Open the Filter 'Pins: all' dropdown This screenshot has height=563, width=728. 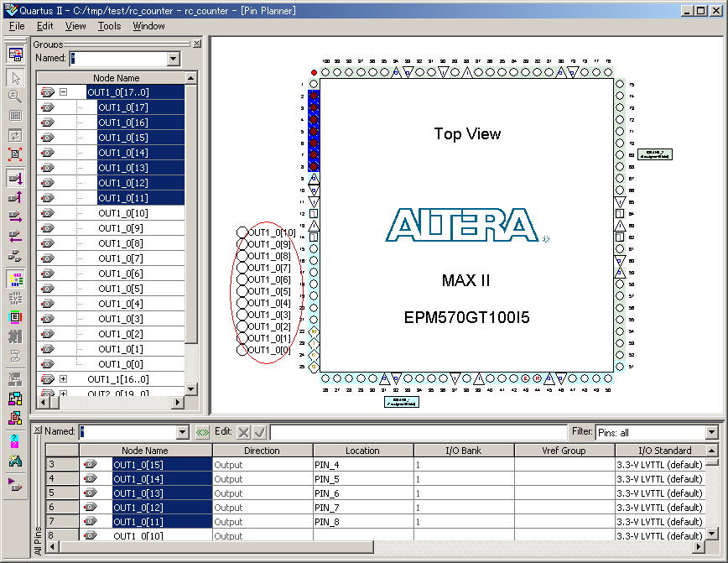pyautogui.click(x=712, y=432)
